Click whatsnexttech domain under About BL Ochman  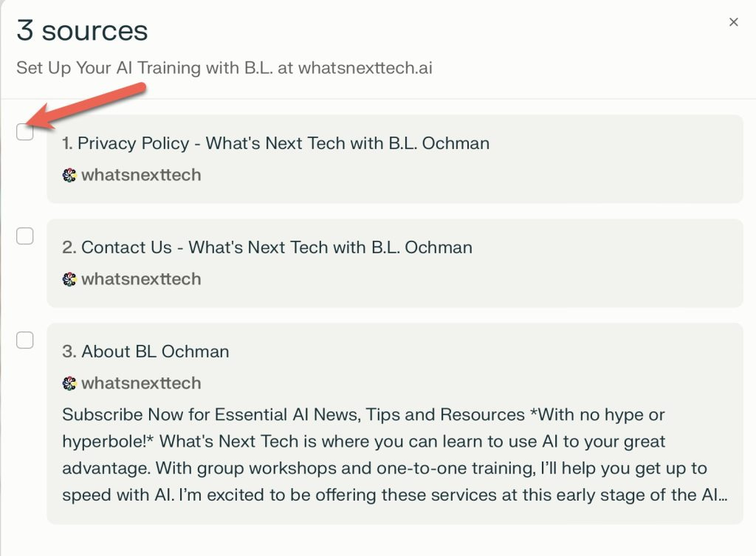point(141,383)
